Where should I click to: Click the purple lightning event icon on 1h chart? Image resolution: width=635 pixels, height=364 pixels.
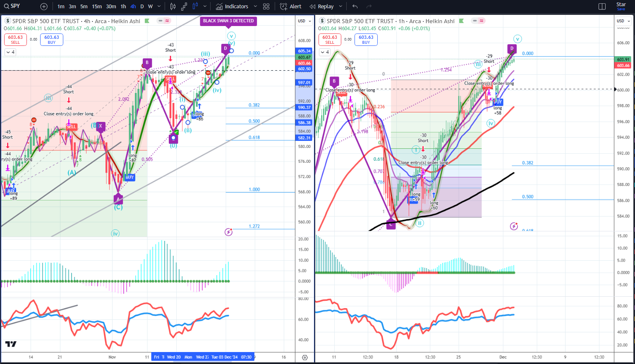(514, 226)
